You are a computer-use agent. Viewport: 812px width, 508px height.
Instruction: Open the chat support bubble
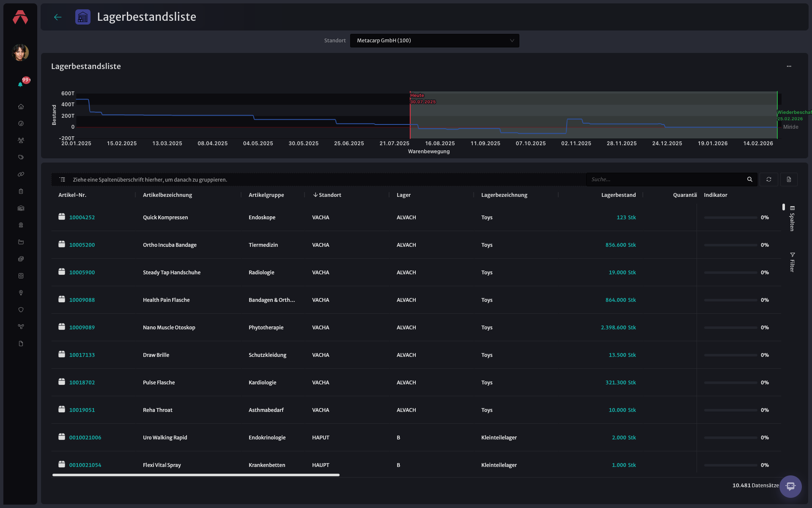point(790,486)
